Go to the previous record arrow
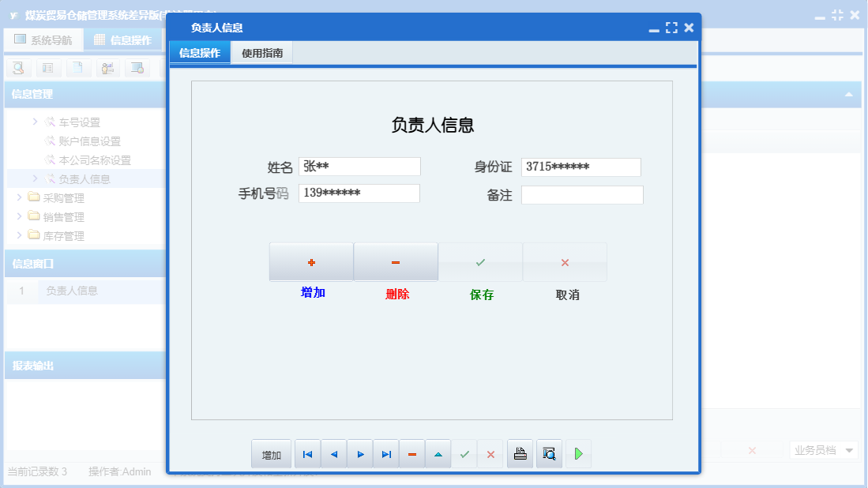 [333, 453]
